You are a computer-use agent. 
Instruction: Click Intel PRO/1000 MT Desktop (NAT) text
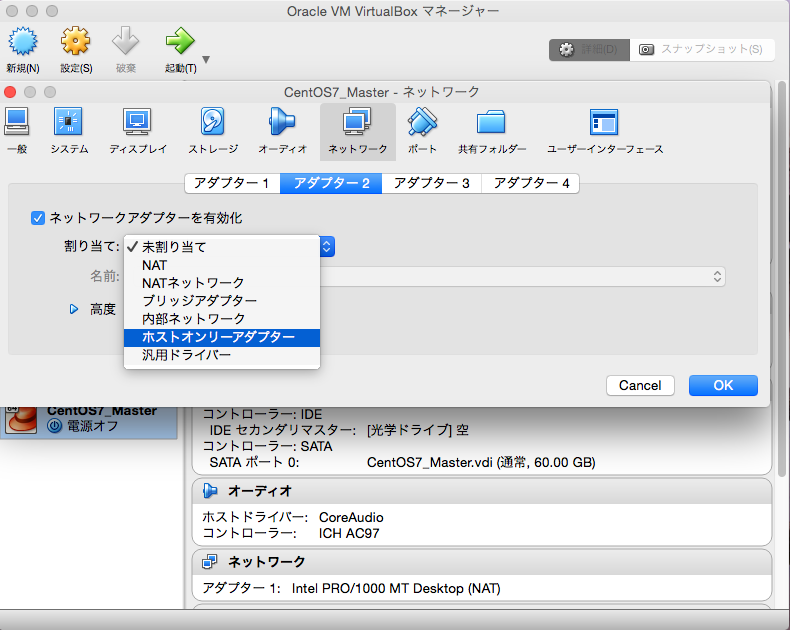point(396,589)
